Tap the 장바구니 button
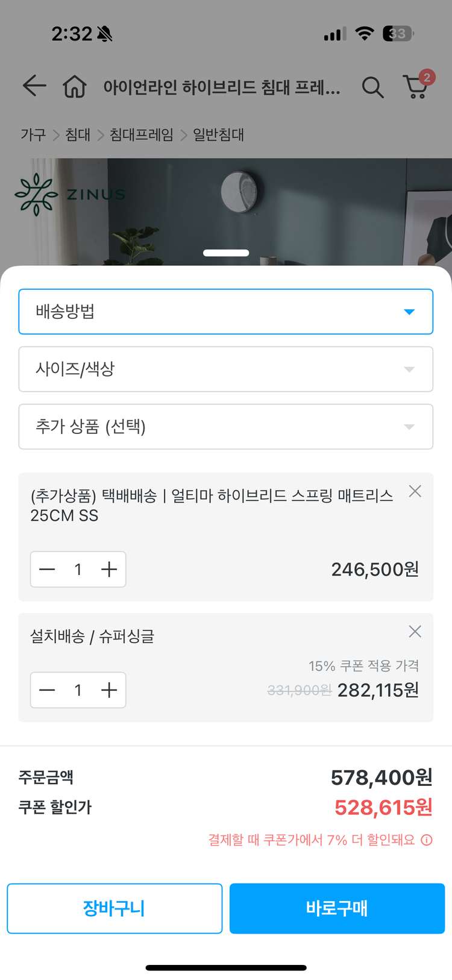This screenshot has height=980, width=452. click(115, 908)
